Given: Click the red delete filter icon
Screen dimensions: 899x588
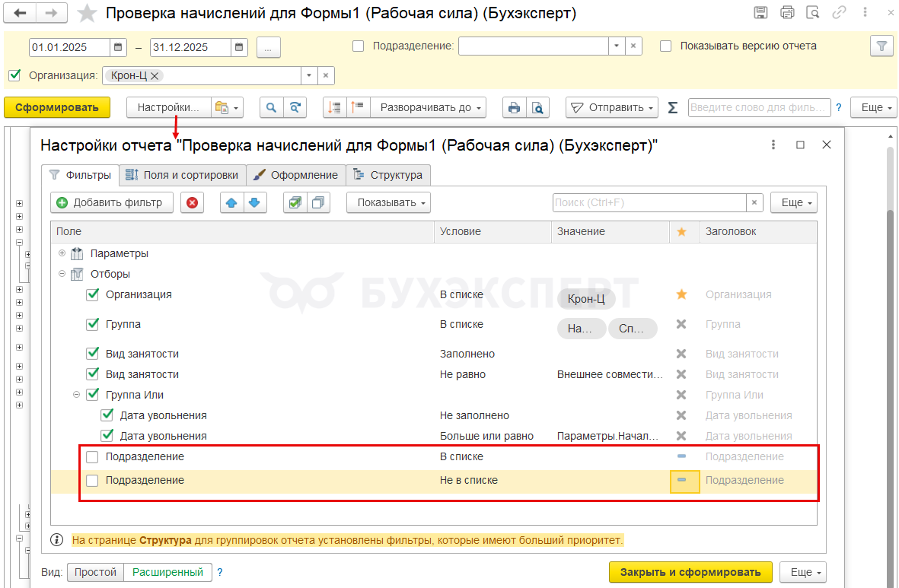Looking at the screenshot, I should pyautogui.click(x=192, y=202).
